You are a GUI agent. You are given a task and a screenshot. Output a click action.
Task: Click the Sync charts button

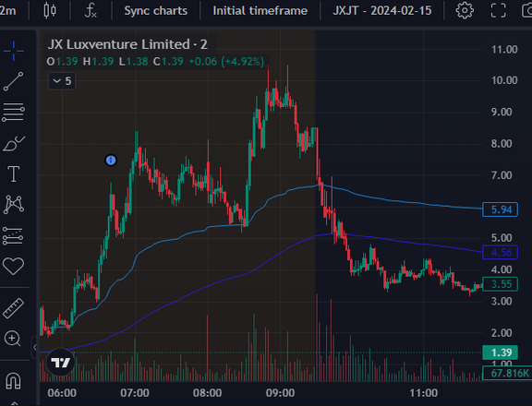coord(156,10)
